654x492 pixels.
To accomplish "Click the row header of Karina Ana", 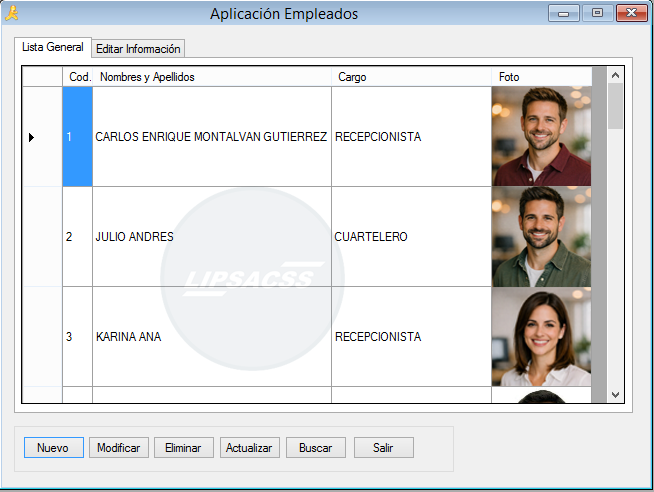I will (x=42, y=336).
